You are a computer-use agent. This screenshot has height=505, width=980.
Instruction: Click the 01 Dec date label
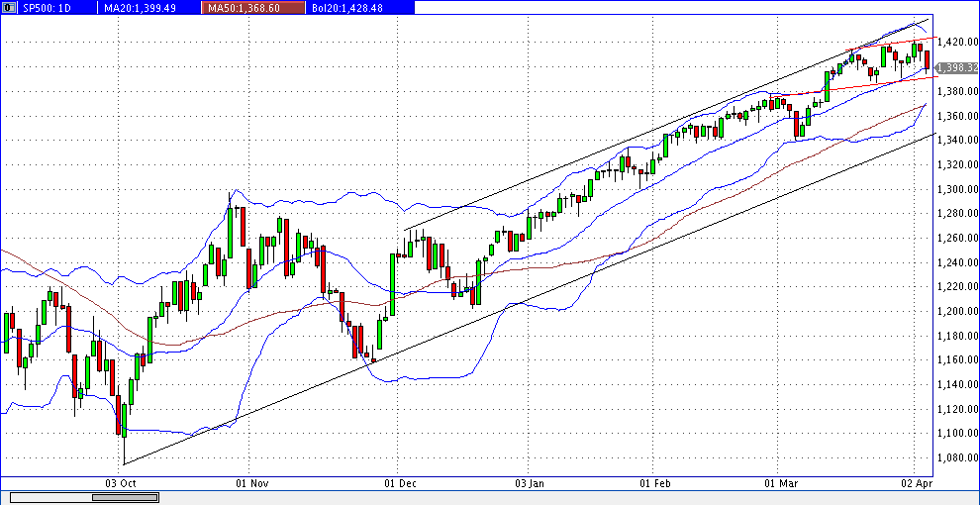(399, 483)
